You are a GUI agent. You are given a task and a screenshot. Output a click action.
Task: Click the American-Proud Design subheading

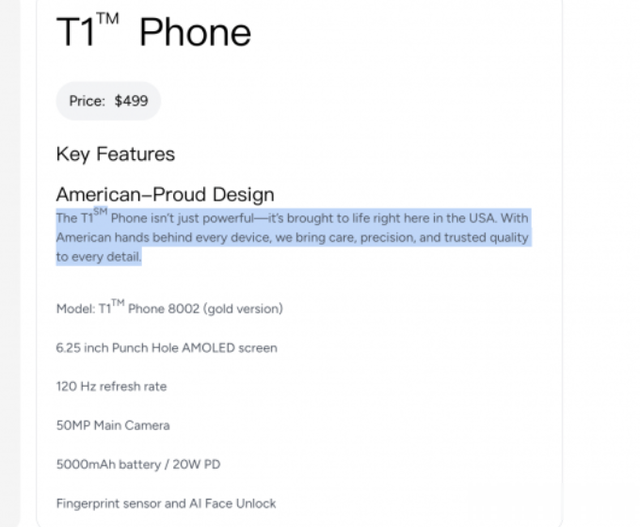pyautogui.click(x=165, y=194)
